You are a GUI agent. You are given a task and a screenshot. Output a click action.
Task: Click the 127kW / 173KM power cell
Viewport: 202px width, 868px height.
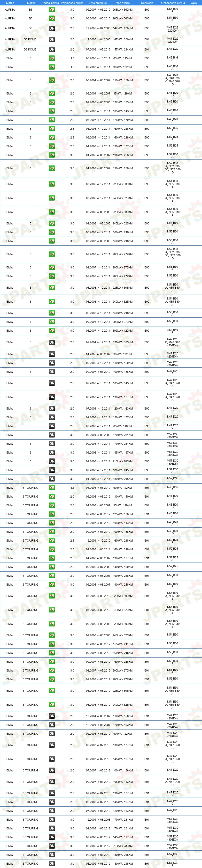(x=123, y=103)
